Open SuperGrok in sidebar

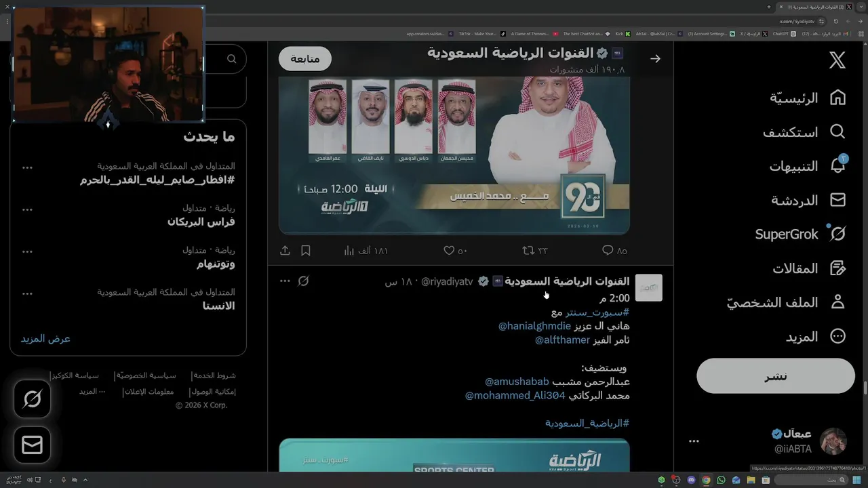[801, 235]
